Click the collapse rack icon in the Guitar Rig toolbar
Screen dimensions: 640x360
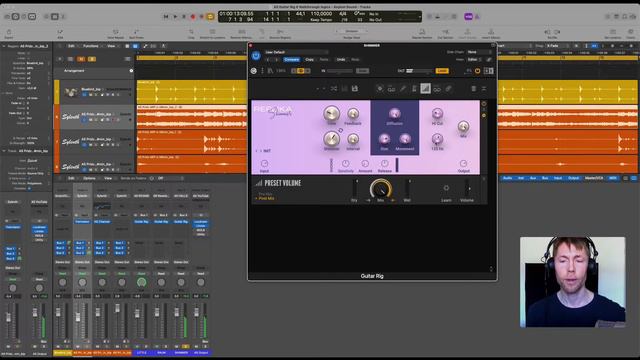(484, 89)
